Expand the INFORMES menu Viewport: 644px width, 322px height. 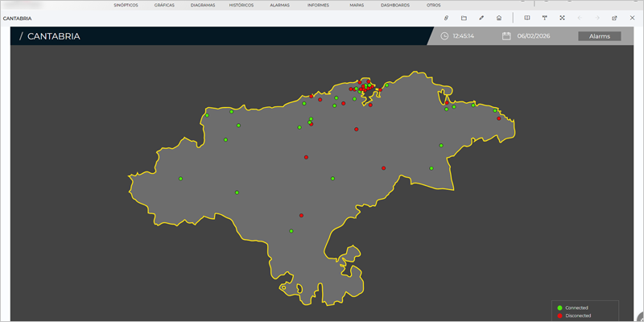coord(318,5)
